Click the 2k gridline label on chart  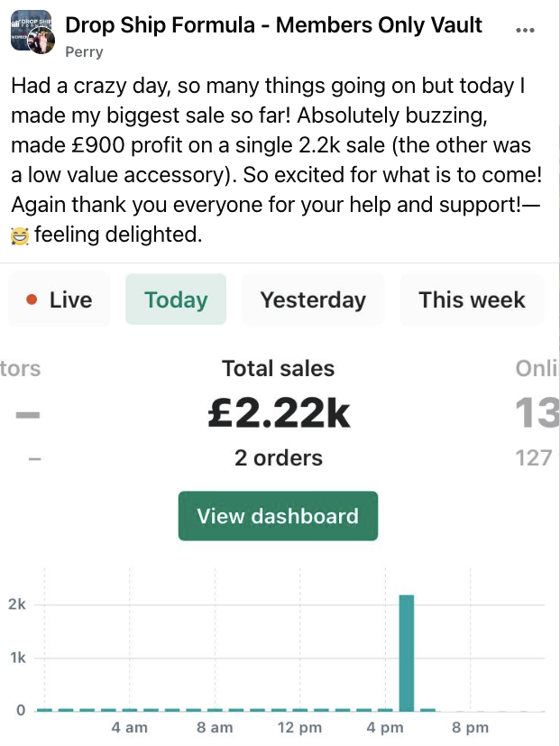tap(17, 604)
